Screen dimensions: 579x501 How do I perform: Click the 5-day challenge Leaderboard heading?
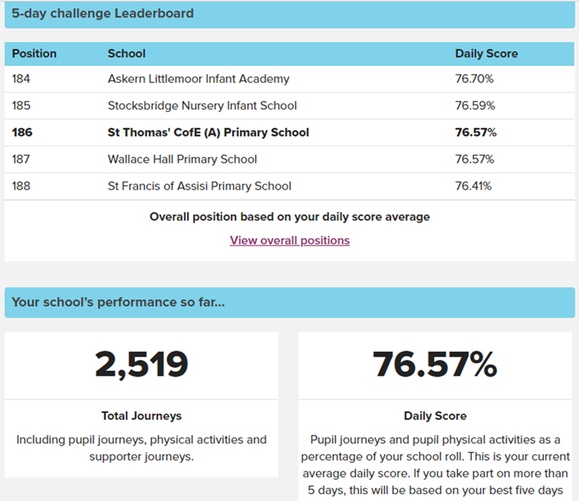103,13
